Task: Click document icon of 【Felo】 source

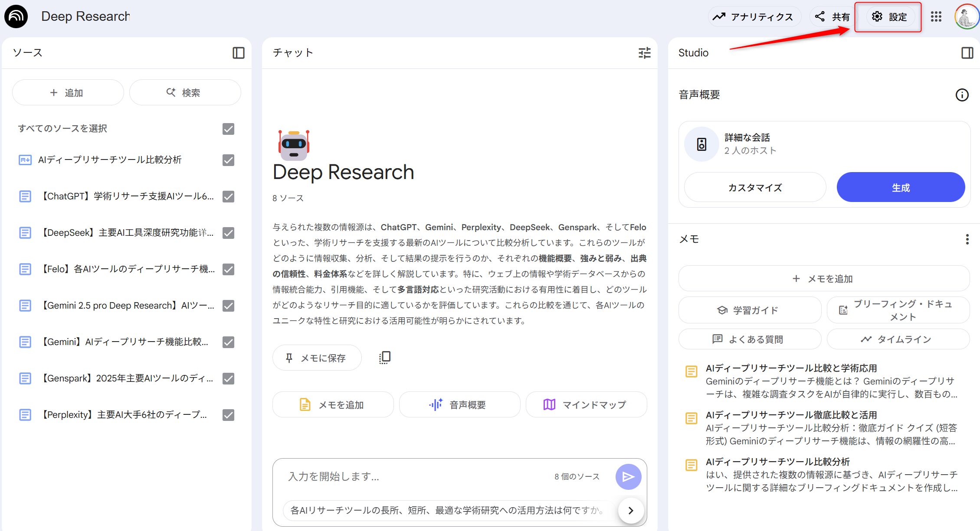Action: tap(25, 269)
